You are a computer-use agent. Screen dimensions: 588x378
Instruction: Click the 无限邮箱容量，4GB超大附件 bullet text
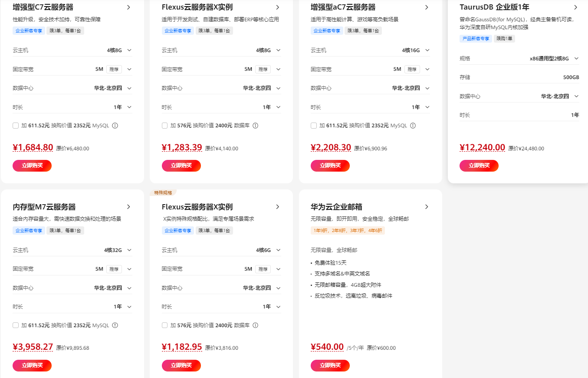[348, 285]
